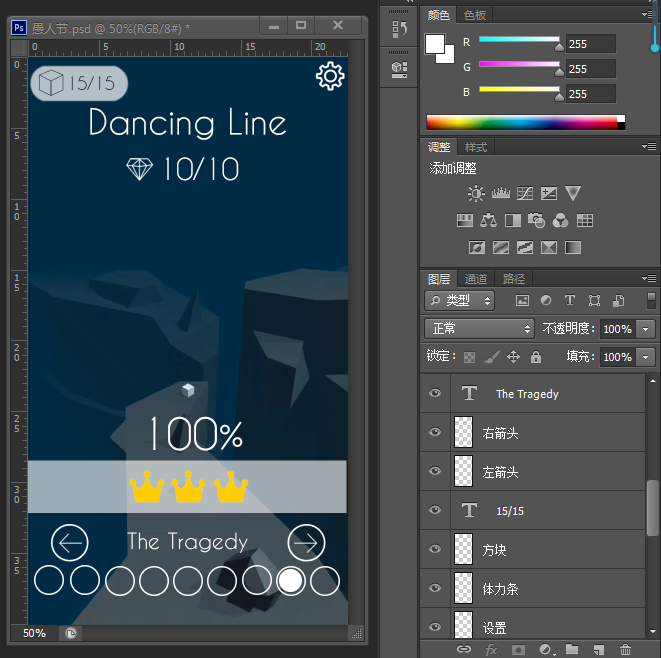This screenshot has width=661, height=658.
Task: Open the 类型 filter type dropdown
Action: (x=459, y=301)
